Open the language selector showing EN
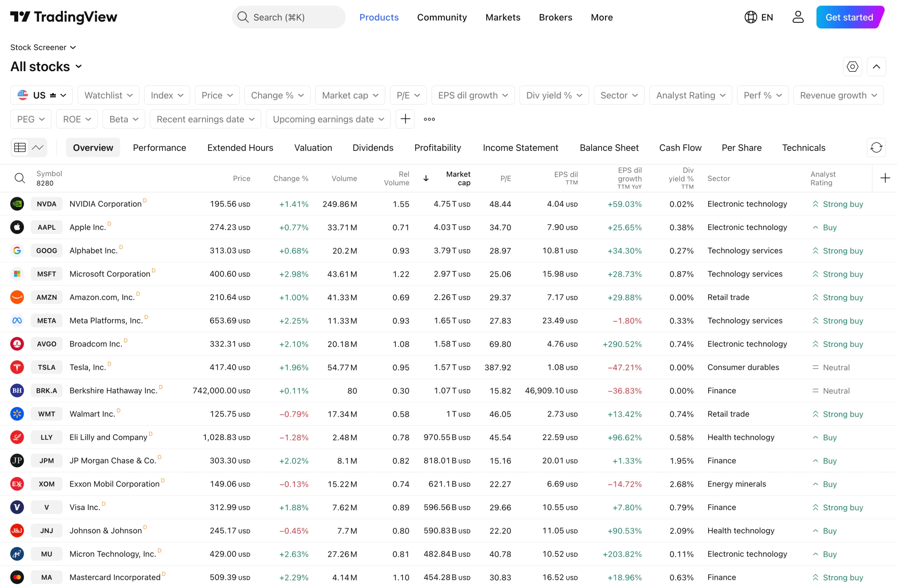 click(759, 17)
